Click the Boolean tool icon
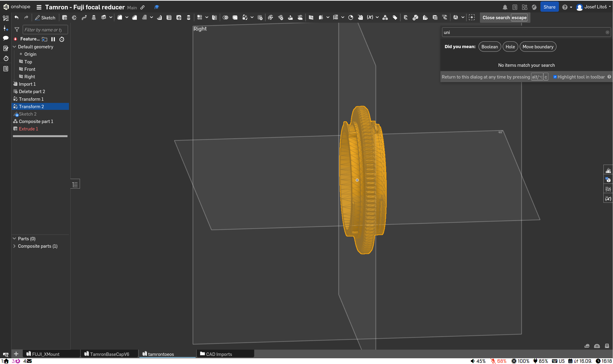 coord(225,17)
